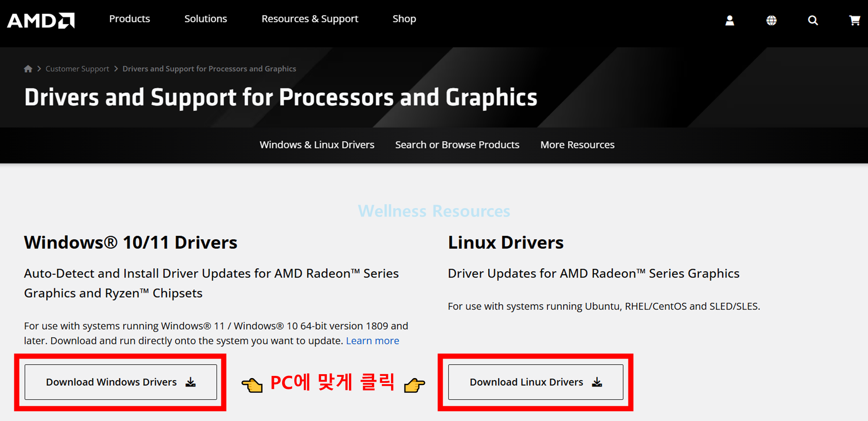Click the Linux Drivers heading
This screenshot has height=421, width=868.
[506, 242]
